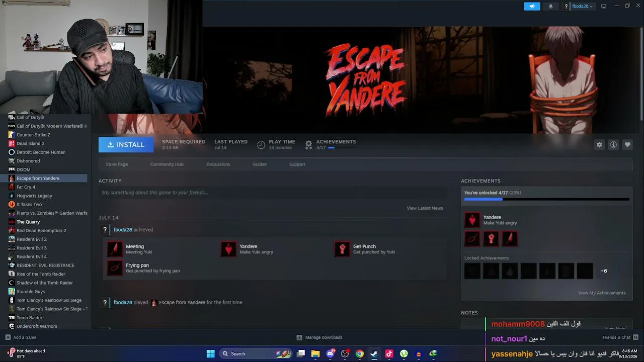Open game settings gear icon
The image size is (644, 362).
(x=599, y=144)
